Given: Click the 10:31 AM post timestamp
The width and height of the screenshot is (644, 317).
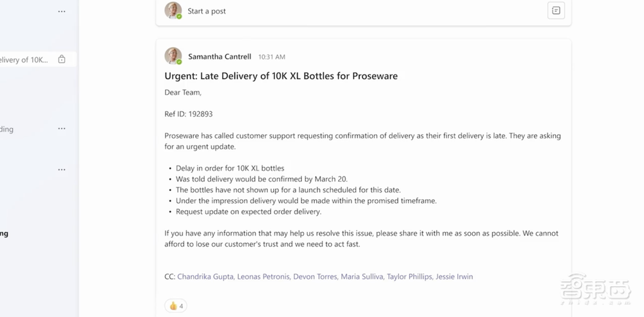Looking at the screenshot, I should click(x=272, y=57).
